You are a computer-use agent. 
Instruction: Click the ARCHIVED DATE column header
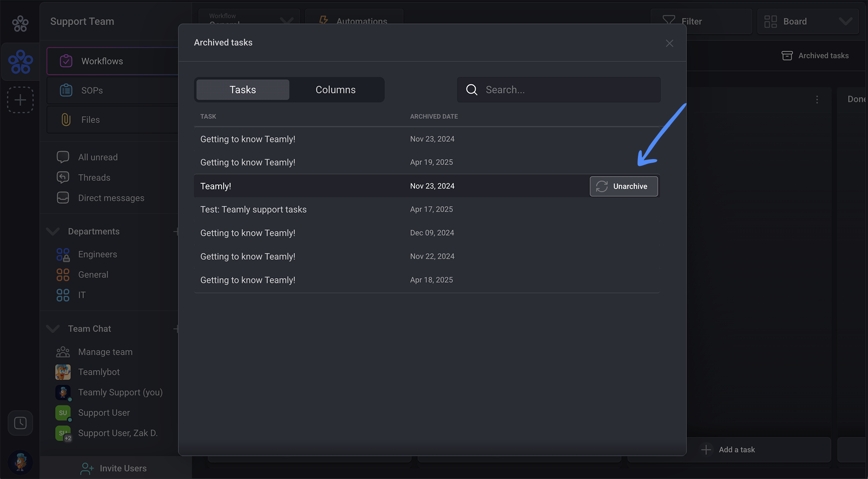click(x=434, y=116)
